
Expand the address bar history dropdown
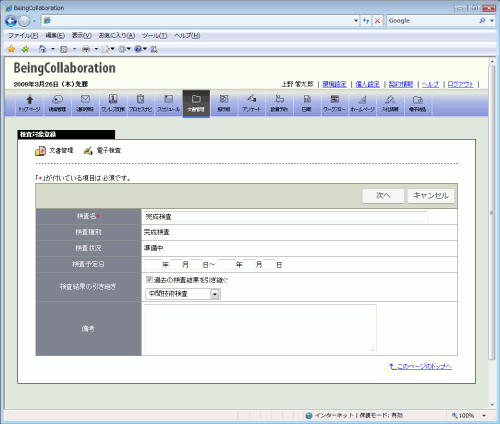point(356,21)
